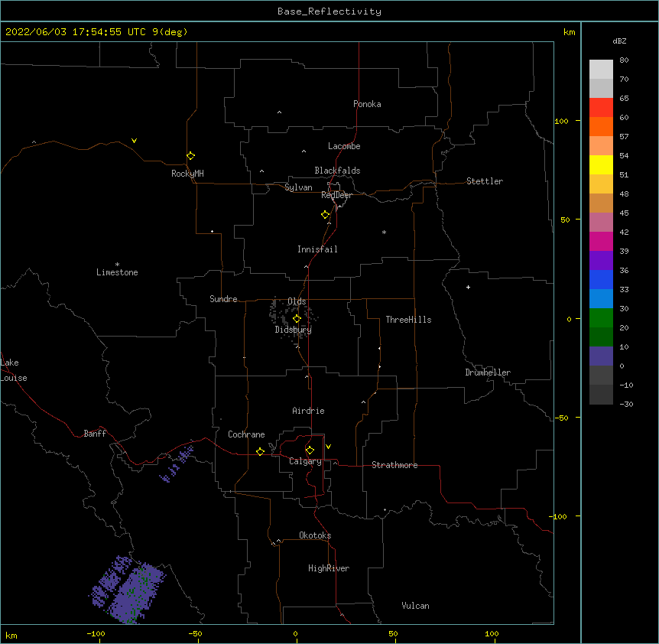Click the HighRiver label

pos(329,568)
